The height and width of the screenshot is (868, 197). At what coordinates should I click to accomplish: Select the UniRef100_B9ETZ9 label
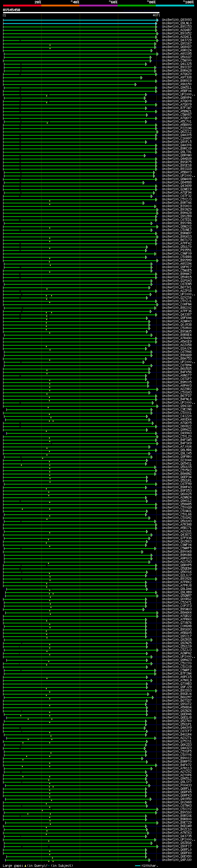177,822
